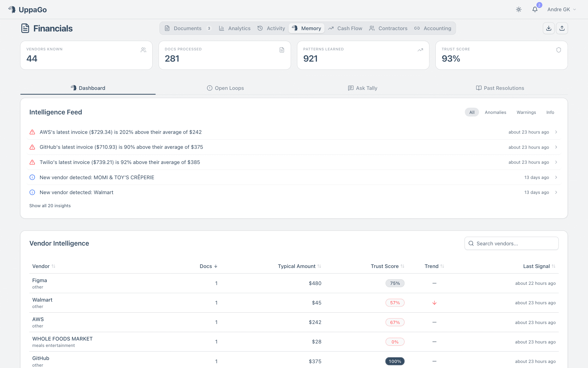
Task: Expand the AWS invoice insight chevron
Action: click(556, 132)
